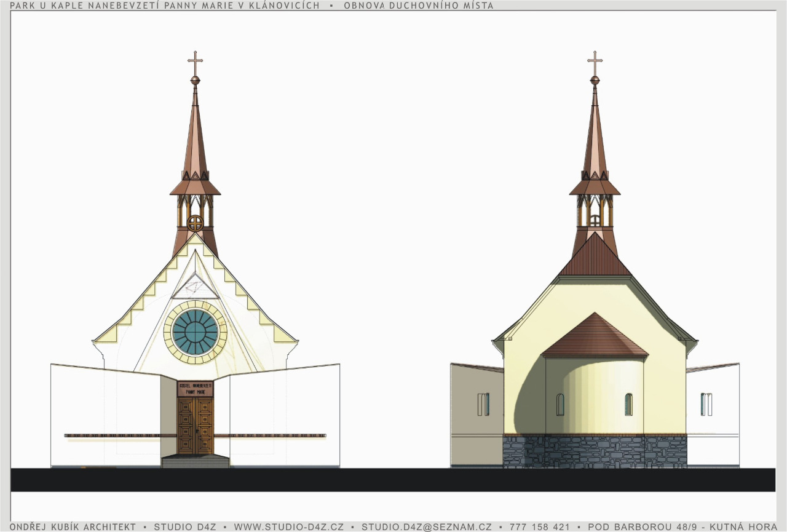Click the Park u Kaple Nanebevzetí header title
Image resolution: width=787 pixels, height=532 pixels.
(165, 6)
